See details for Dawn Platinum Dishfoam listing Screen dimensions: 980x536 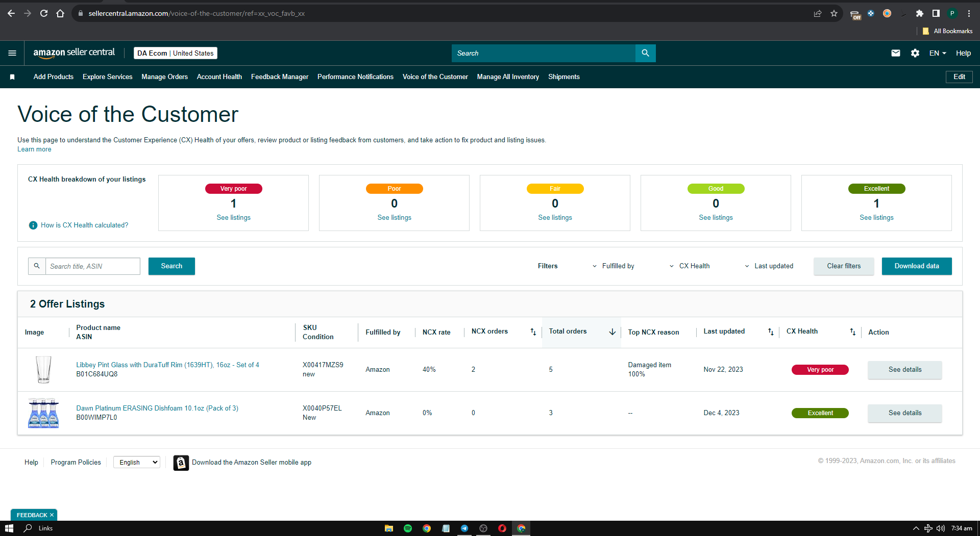point(905,413)
